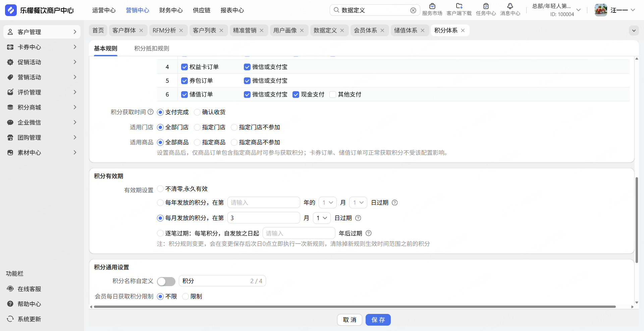The width and height of the screenshot is (644, 331).
Task: Click help icon beside 积分获取时间
Action: click(x=151, y=112)
